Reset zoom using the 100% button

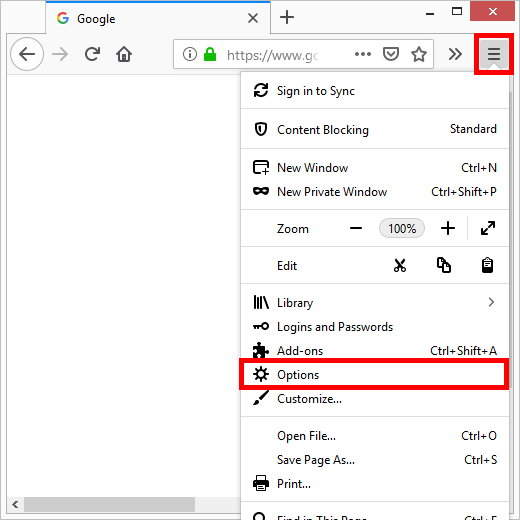(402, 228)
